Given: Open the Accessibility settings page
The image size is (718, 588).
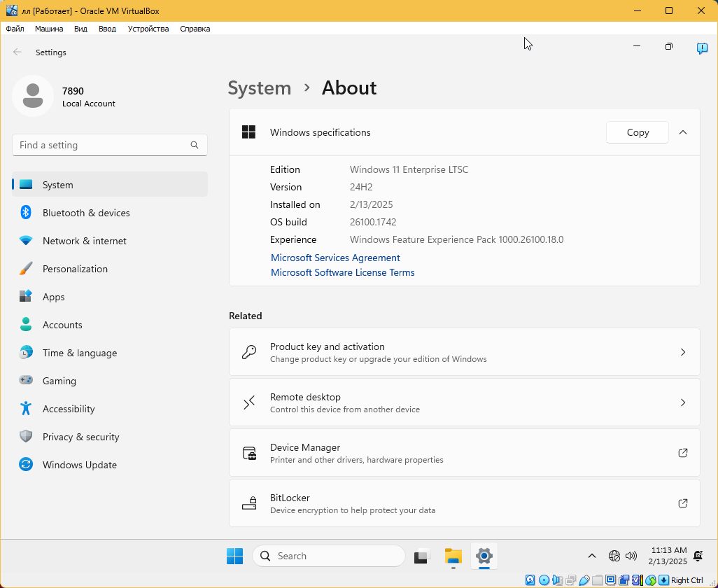Looking at the screenshot, I should pos(68,409).
